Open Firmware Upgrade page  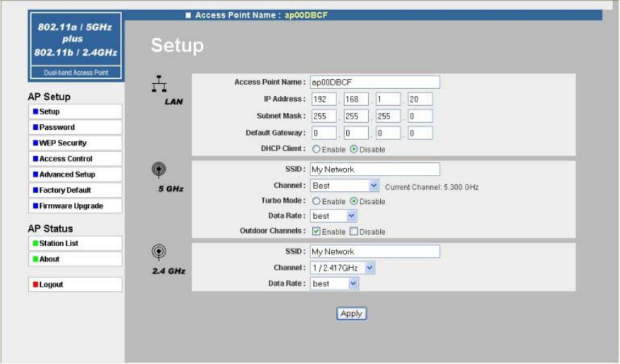(x=75, y=206)
